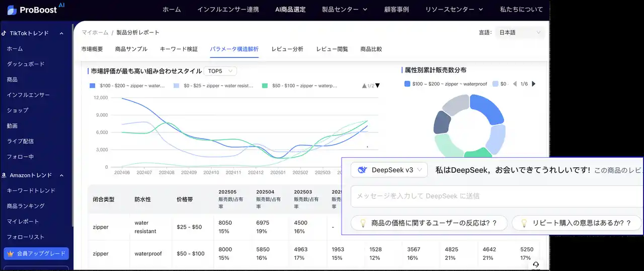Click the 会員アップグレード button
Image resolution: width=644 pixels, height=271 pixels.
(x=36, y=254)
